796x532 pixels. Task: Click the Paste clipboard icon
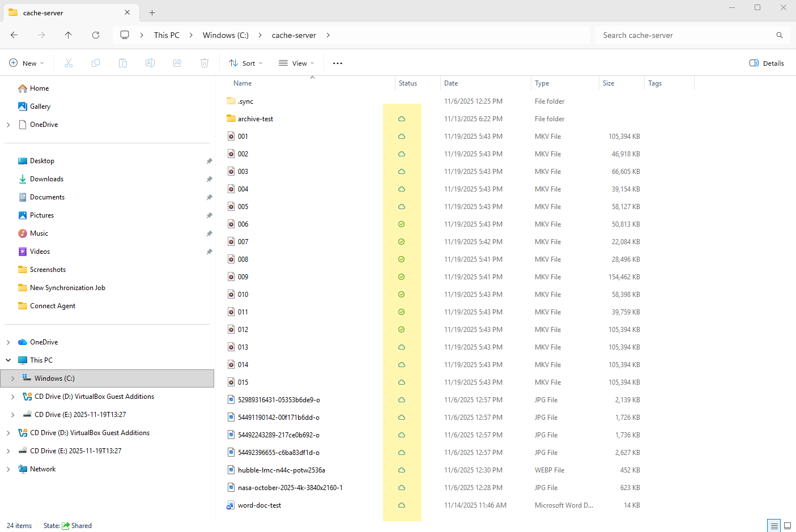click(x=123, y=63)
